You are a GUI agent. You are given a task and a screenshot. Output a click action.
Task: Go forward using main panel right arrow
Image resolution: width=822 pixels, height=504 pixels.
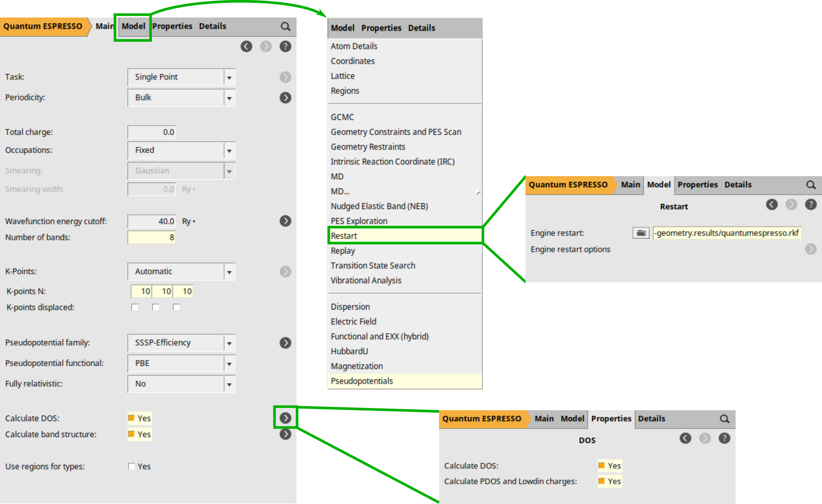click(x=266, y=46)
